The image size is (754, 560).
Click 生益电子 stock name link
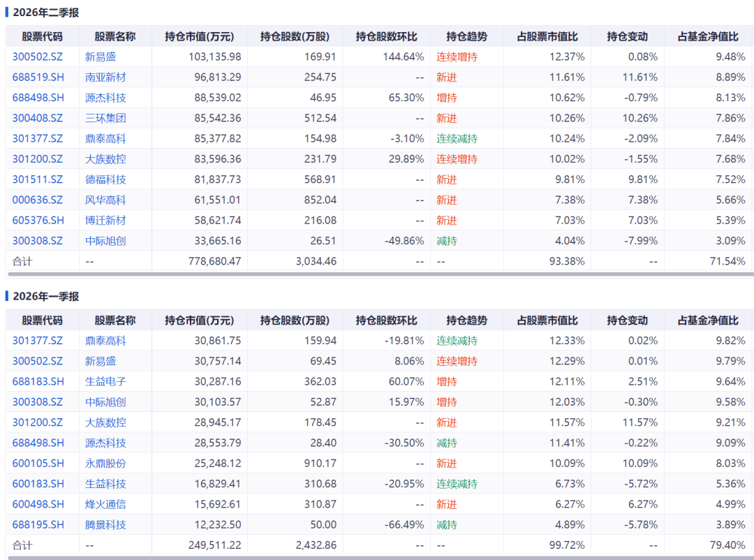(105, 381)
